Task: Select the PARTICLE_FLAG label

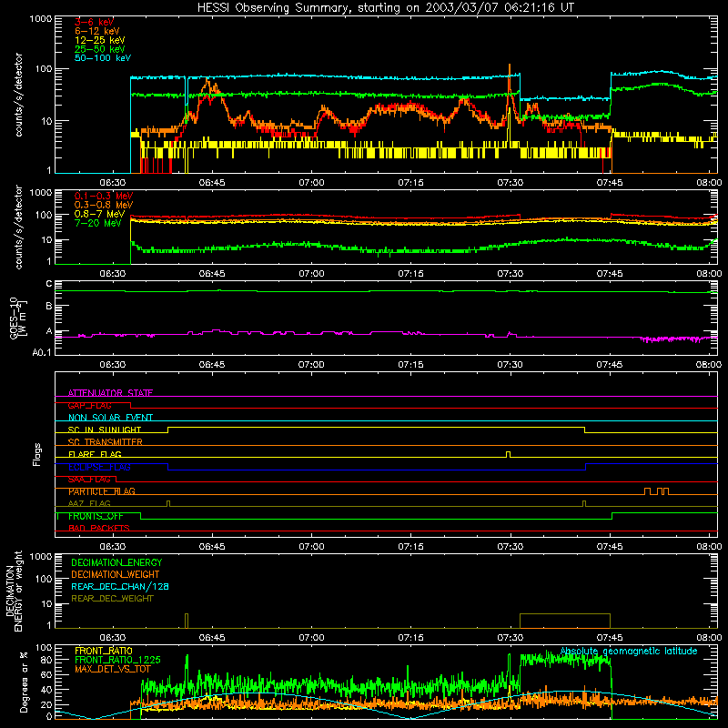Action: [102, 491]
